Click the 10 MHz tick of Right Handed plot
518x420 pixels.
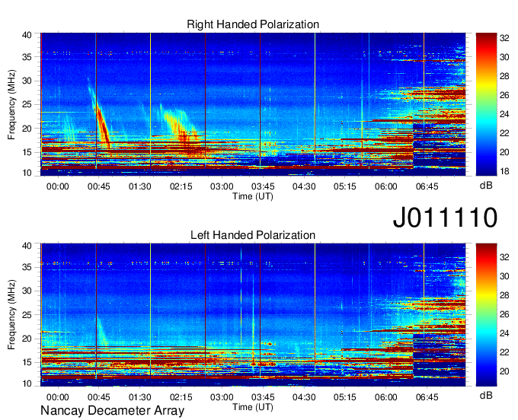point(27,173)
